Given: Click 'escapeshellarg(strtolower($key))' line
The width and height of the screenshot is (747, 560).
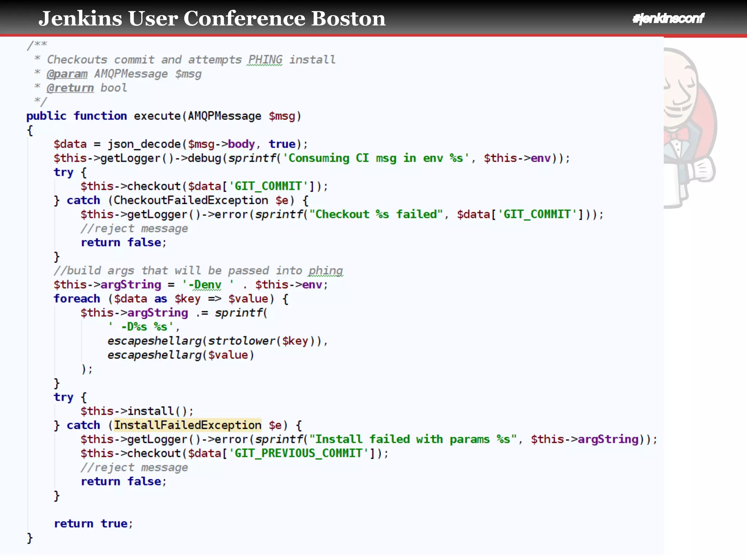Looking at the screenshot, I should coord(218,341).
